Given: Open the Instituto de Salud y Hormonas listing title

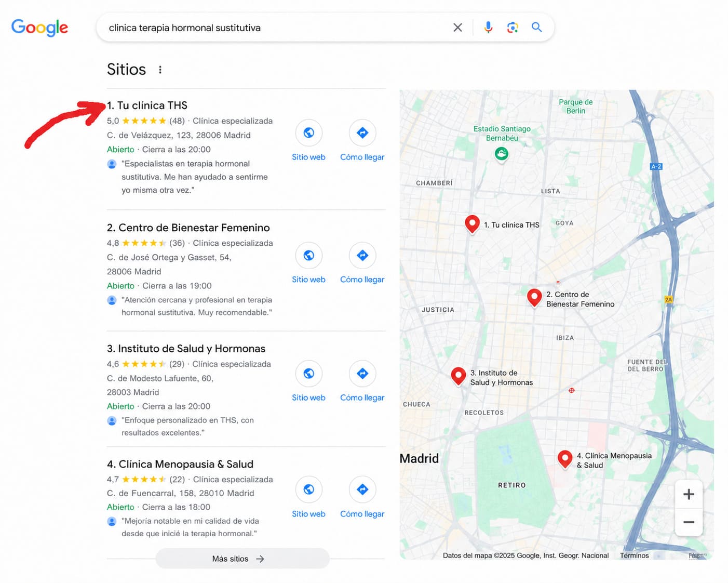Looking at the screenshot, I should [186, 349].
